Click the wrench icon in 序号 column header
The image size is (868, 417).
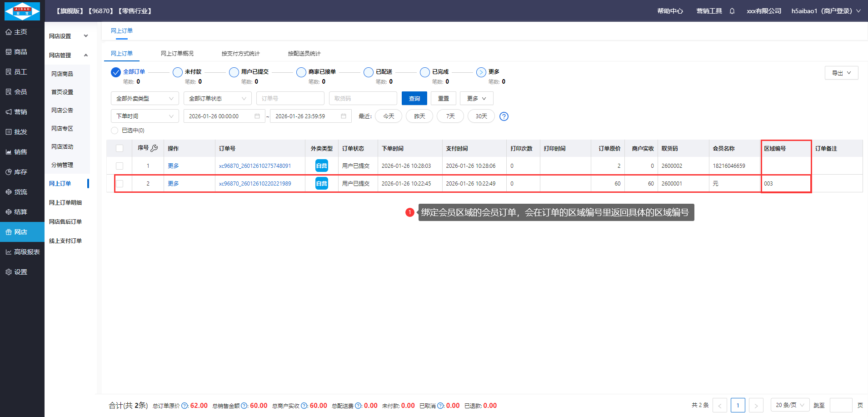[154, 148]
